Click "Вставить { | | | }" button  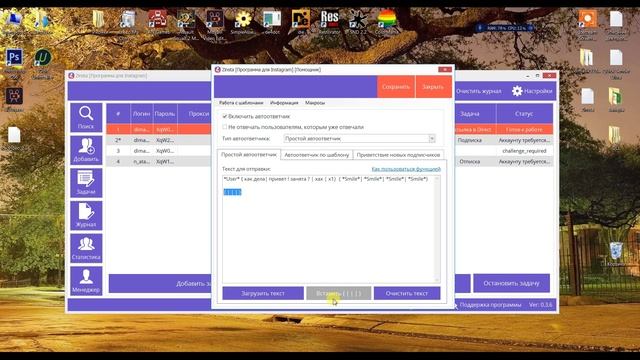[x=338, y=293]
